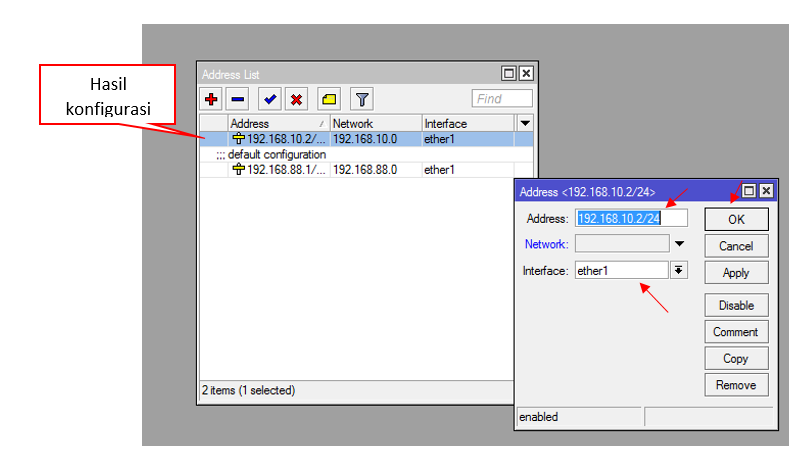Image resolution: width=799 pixels, height=450 pixels.
Task: Click the 2 items (1 selected) status
Action: [248, 390]
